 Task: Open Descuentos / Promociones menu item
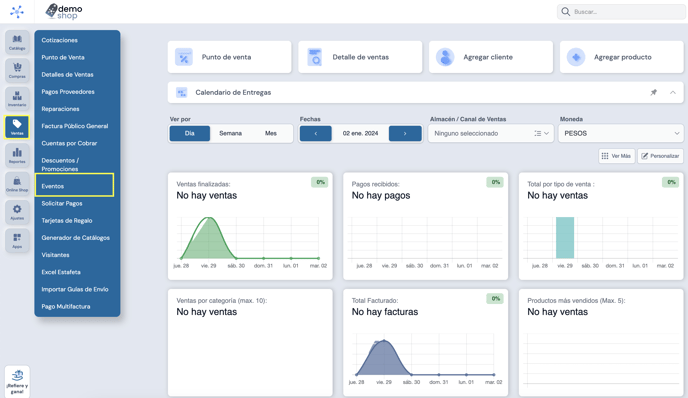pyautogui.click(x=61, y=165)
